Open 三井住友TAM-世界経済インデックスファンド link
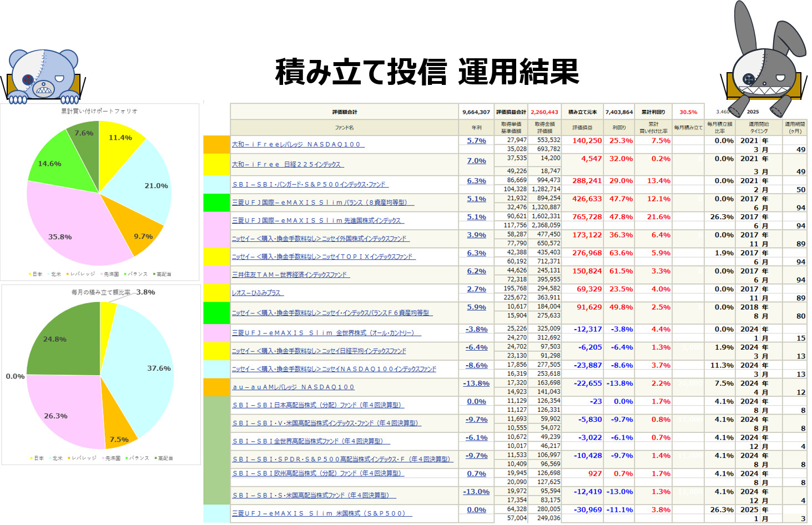 coord(290,275)
